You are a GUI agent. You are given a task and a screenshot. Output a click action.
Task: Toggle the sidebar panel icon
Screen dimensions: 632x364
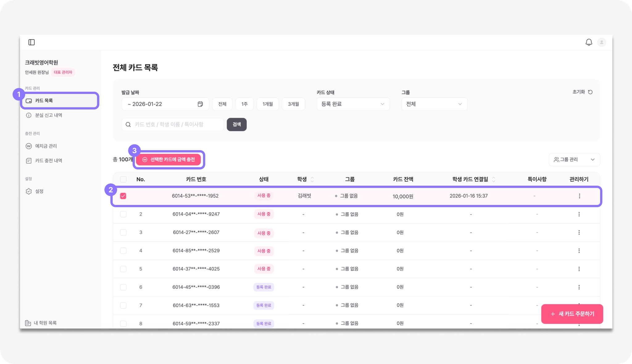pyautogui.click(x=31, y=42)
